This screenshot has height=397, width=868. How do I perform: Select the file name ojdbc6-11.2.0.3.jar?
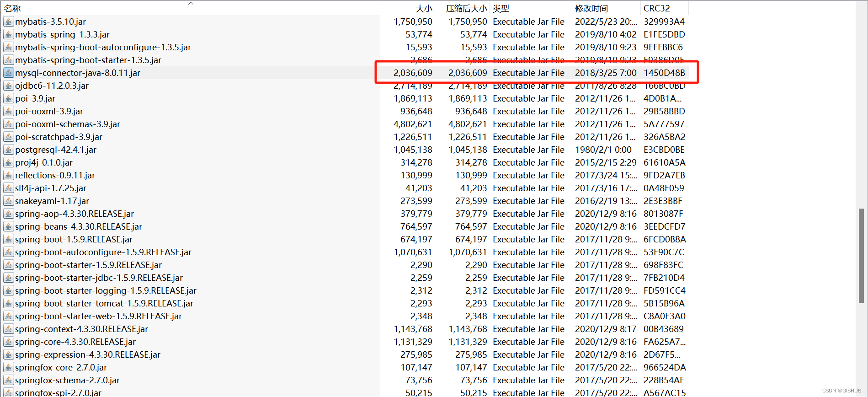(x=52, y=86)
